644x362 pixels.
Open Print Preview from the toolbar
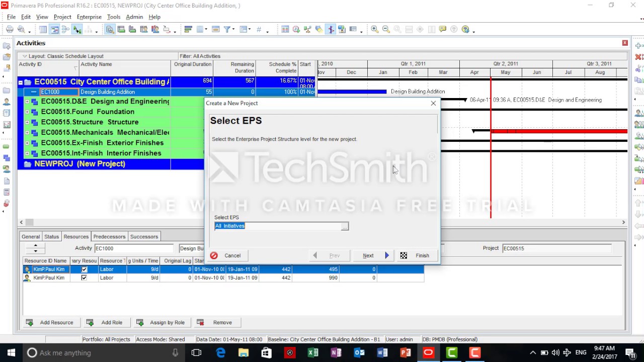pos(21,29)
